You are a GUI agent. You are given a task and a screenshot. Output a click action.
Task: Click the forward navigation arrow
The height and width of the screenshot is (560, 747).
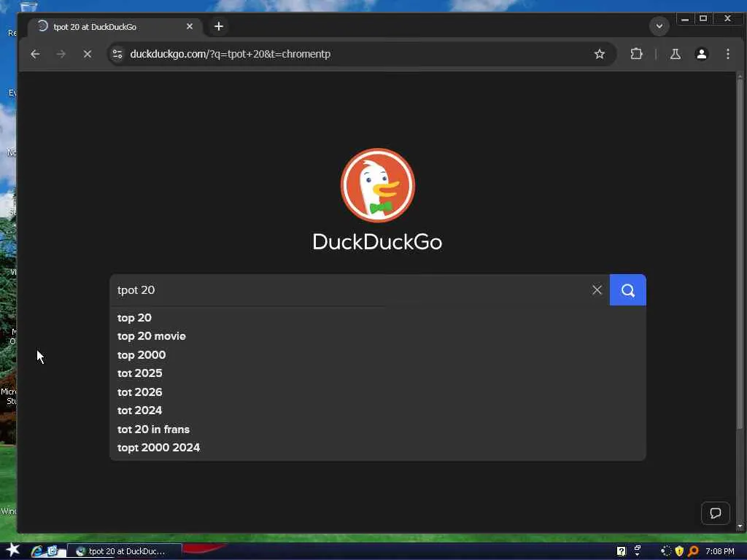click(61, 54)
